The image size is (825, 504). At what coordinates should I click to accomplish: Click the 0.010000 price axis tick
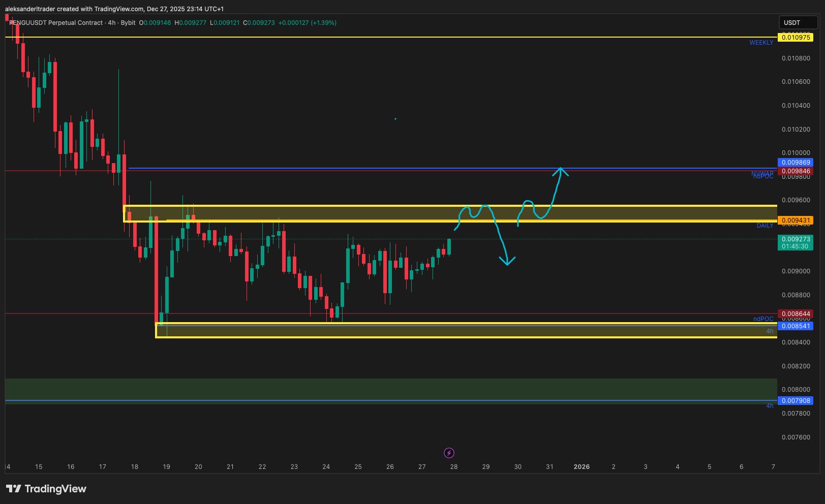coord(796,153)
